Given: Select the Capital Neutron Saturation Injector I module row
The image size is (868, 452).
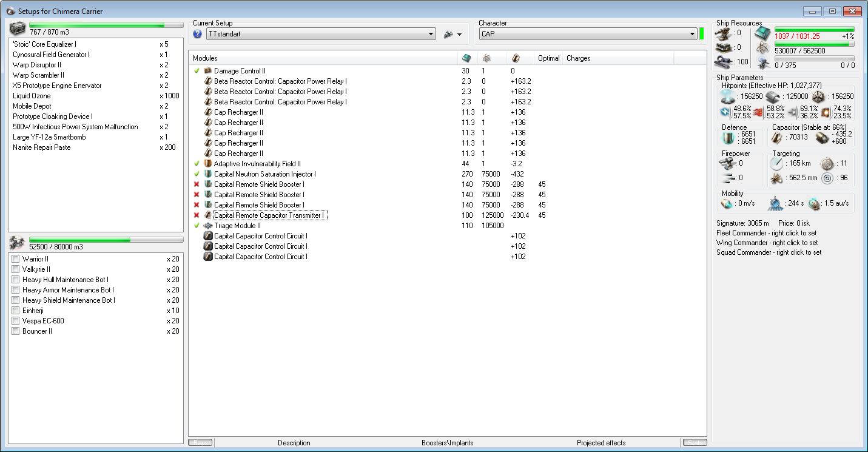Looking at the screenshot, I should pos(448,174).
